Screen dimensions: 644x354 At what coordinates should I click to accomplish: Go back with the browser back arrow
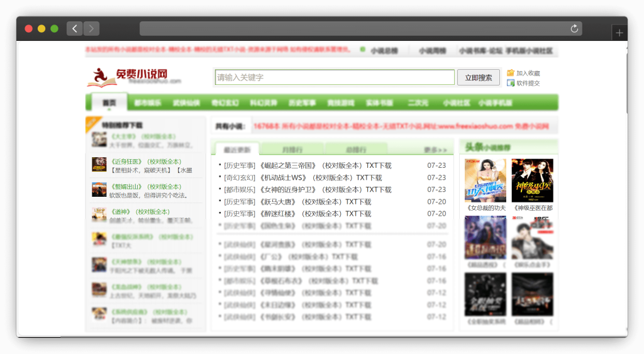pos(74,28)
